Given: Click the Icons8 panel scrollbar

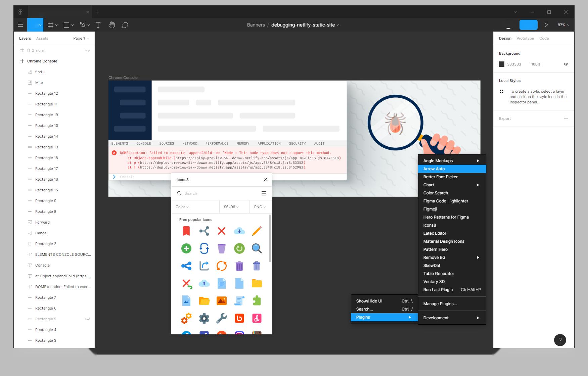Looking at the screenshot, I should [270, 239].
